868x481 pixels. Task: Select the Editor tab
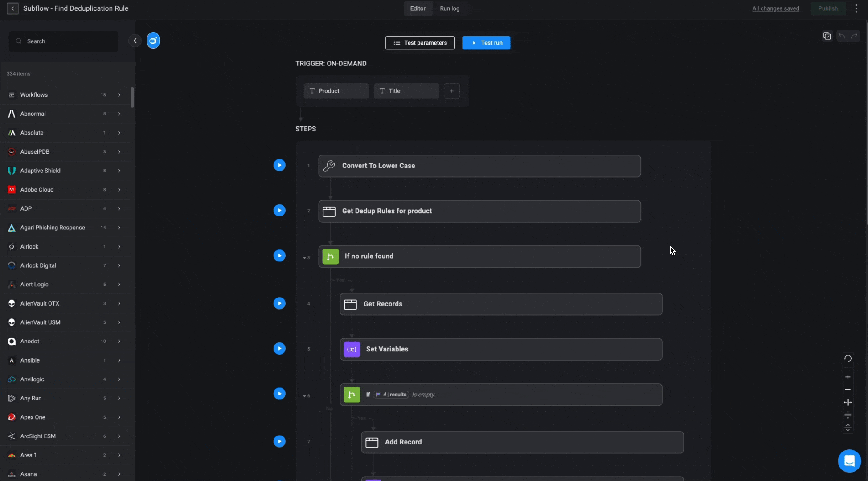[x=418, y=8]
